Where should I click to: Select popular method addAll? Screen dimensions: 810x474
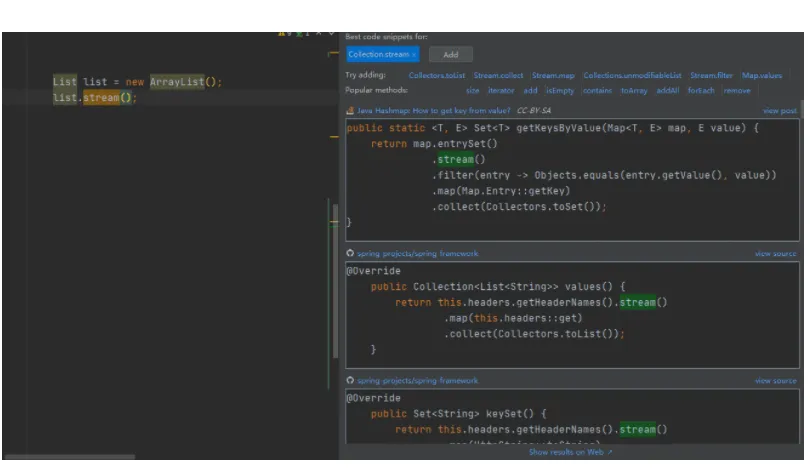pos(667,90)
